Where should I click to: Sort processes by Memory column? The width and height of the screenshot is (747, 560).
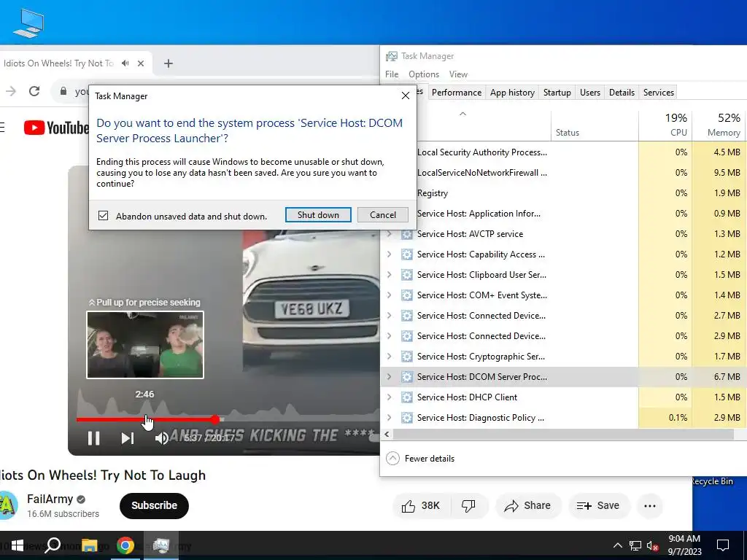click(x=719, y=125)
